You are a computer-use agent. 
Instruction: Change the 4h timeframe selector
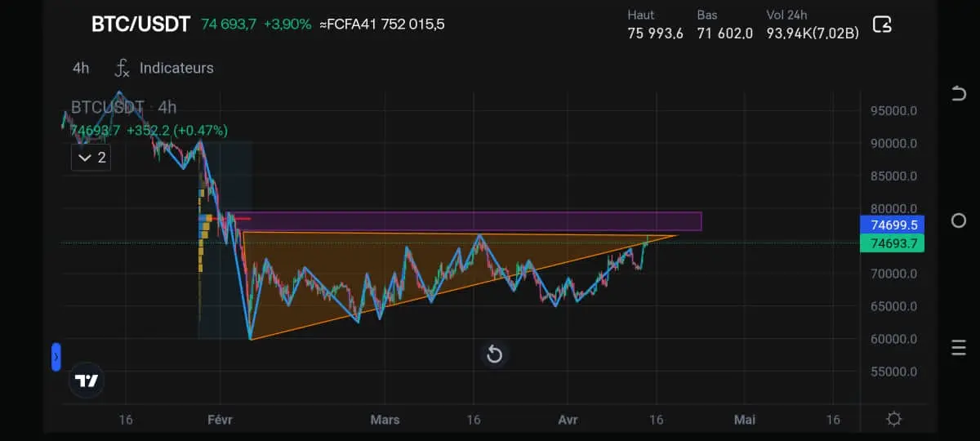pos(81,68)
